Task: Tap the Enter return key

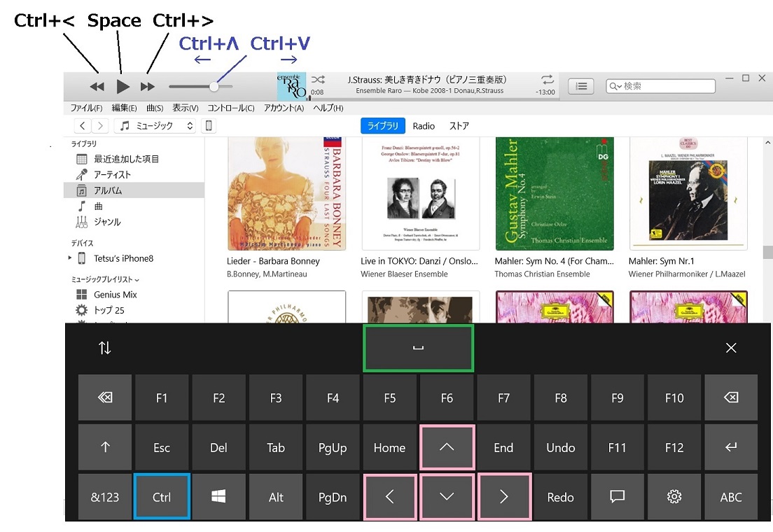Action: [x=731, y=447]
